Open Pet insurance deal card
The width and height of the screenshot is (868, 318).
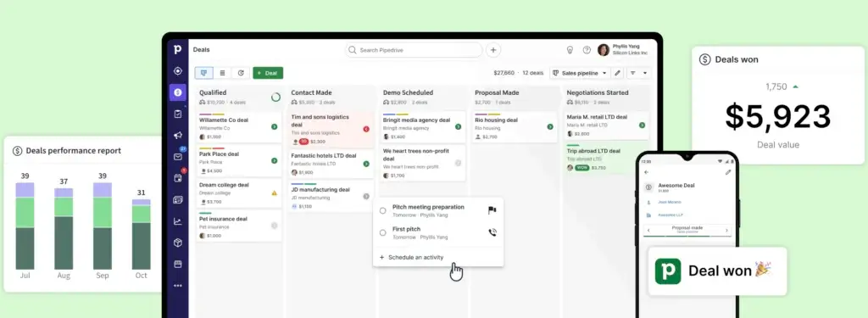[238, 226]
